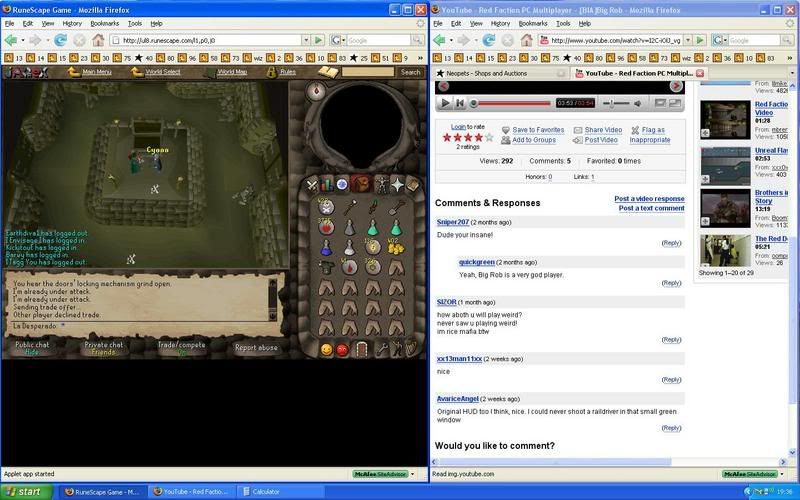This screenshot has width=800, height=500.
Task: Open Tools menu in RuneScape Firefox window
Action: pos(135,23)
